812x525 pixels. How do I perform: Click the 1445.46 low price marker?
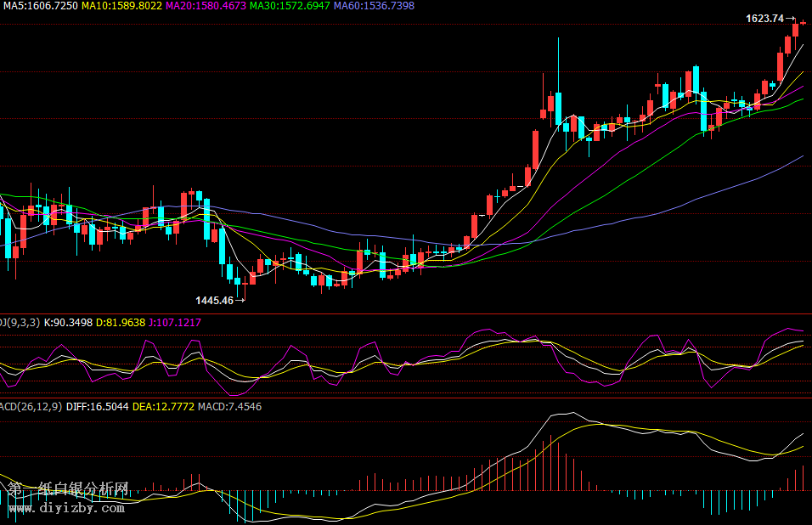point(214,300)
